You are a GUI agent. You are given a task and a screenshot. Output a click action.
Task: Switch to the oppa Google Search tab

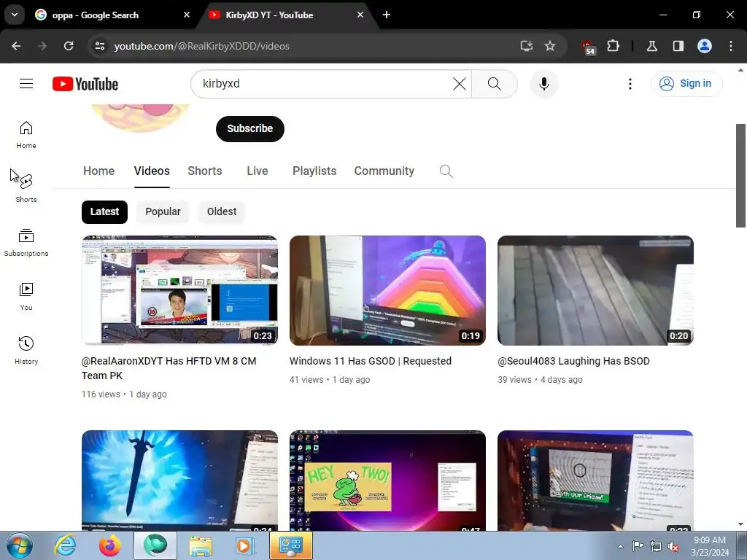(96, 15)
